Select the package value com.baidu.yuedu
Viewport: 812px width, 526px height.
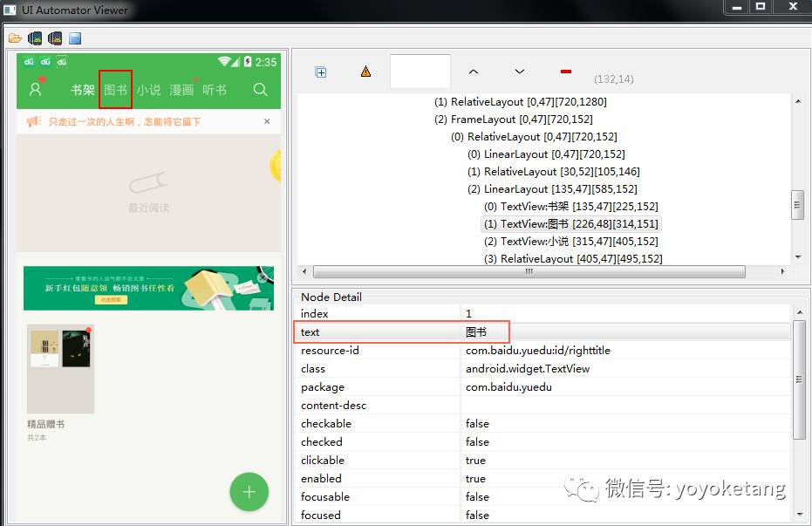508,387
